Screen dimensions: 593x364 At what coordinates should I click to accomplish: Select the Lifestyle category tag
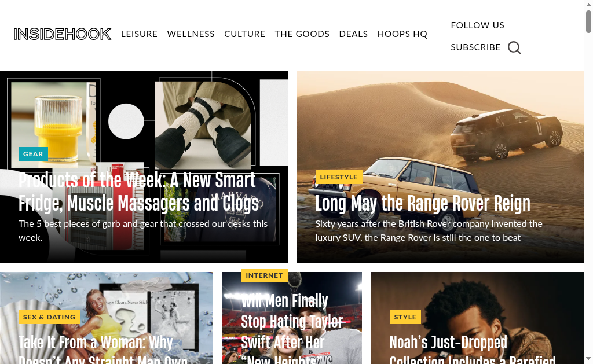338,177
